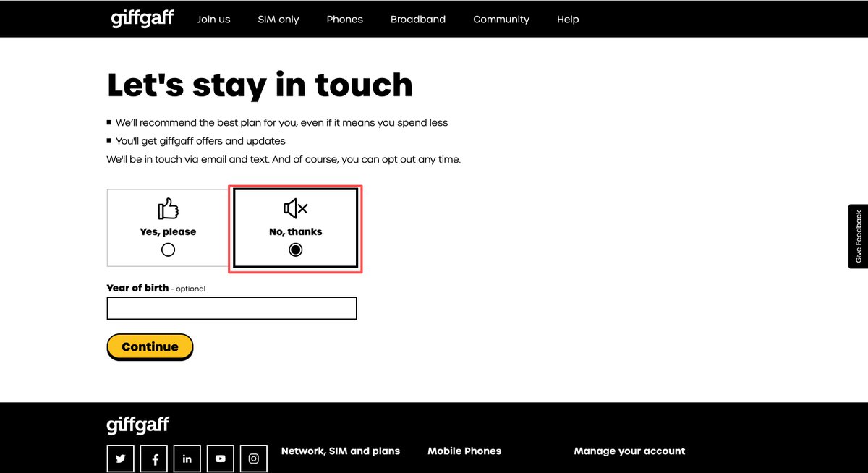Image resolution: width=868 pixels, height=473 pixels.
Task: Select the "No, thanks" radio button
Action: click(x=295, y=250)
